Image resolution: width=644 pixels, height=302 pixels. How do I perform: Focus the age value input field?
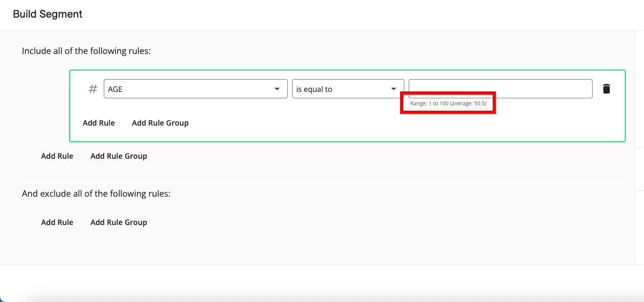click(x=500, y=89)
